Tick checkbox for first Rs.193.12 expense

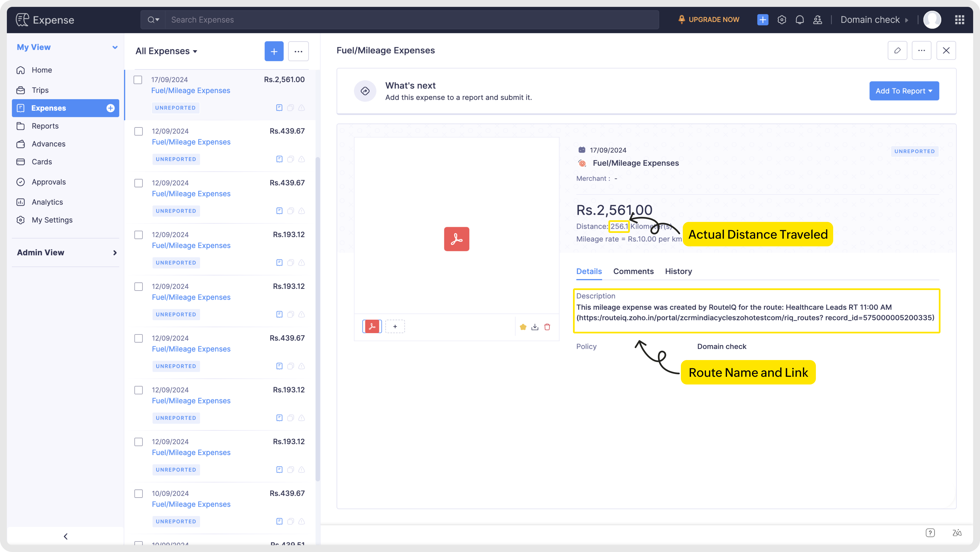pyautogui.click(x=139, y=235)
